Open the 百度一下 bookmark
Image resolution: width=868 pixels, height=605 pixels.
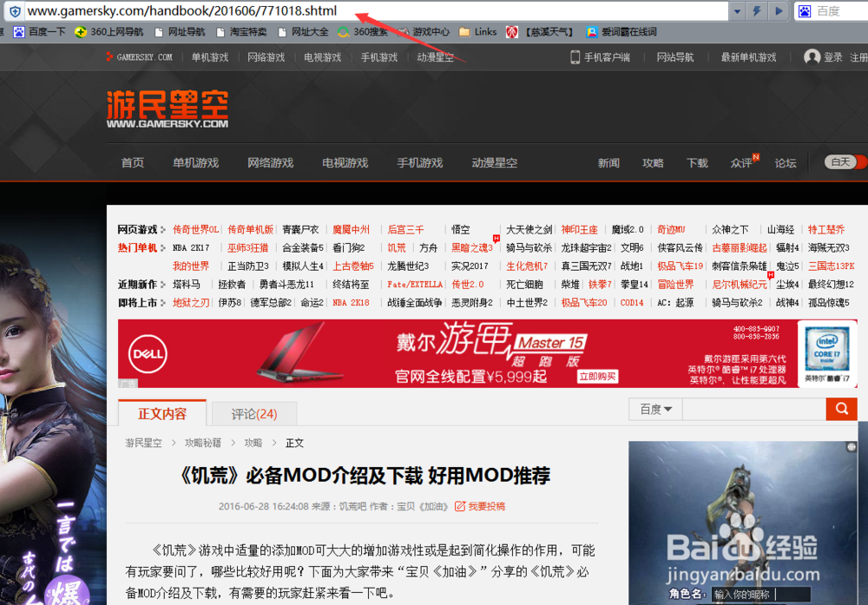point(39,32)
